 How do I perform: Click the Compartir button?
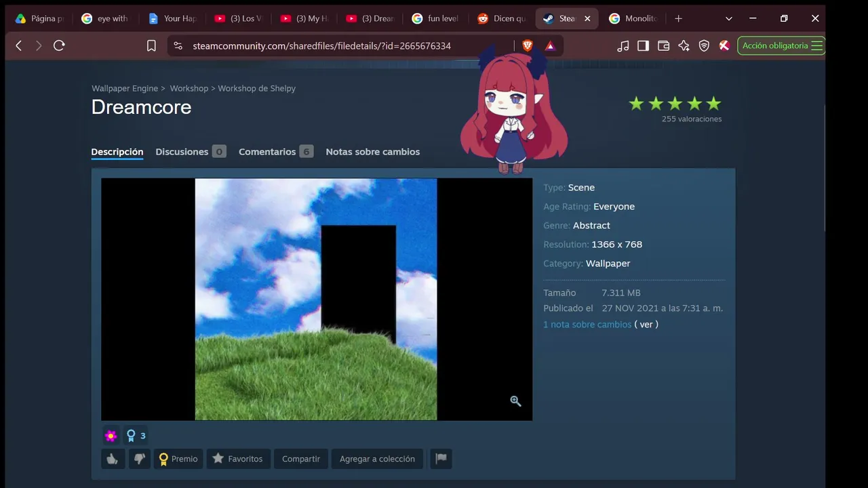[301, 459]
